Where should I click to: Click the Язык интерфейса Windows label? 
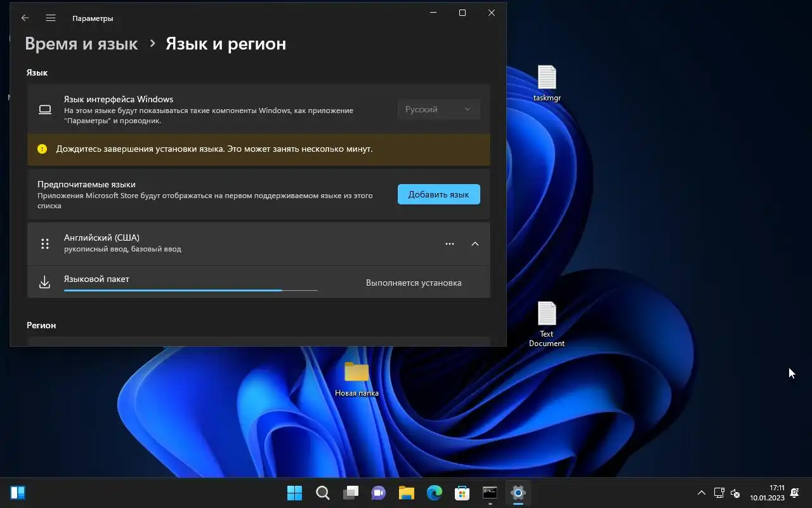click(119, 99)
